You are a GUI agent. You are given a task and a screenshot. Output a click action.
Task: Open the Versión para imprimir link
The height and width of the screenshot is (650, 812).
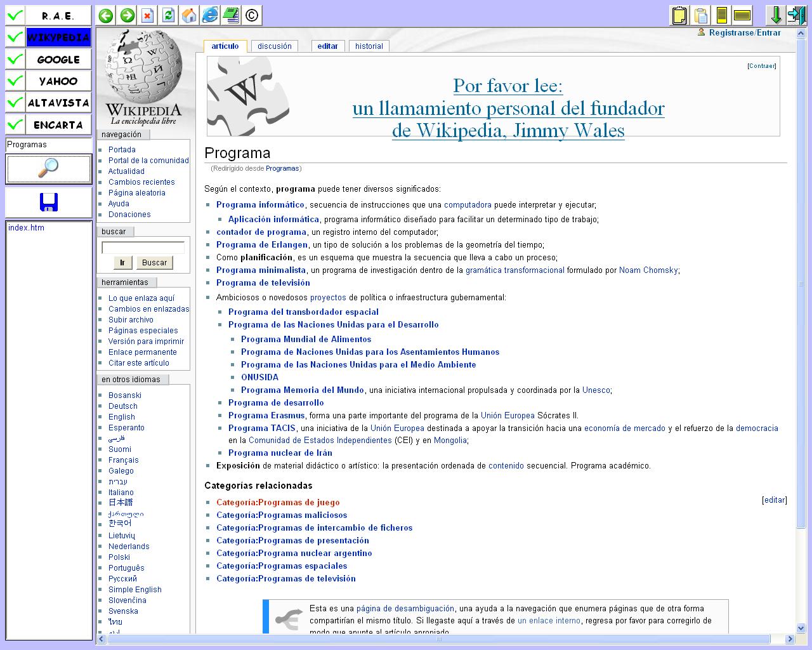(x=146, y=342)
